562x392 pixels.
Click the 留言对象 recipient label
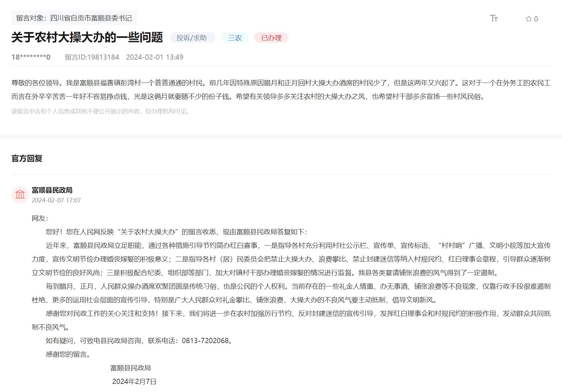[x=74, y=18]
